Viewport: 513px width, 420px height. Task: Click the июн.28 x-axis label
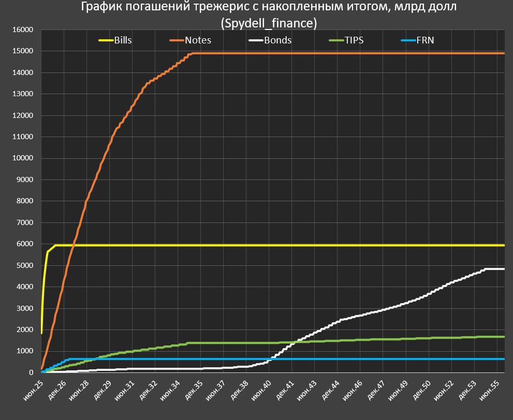coord(79,390)
